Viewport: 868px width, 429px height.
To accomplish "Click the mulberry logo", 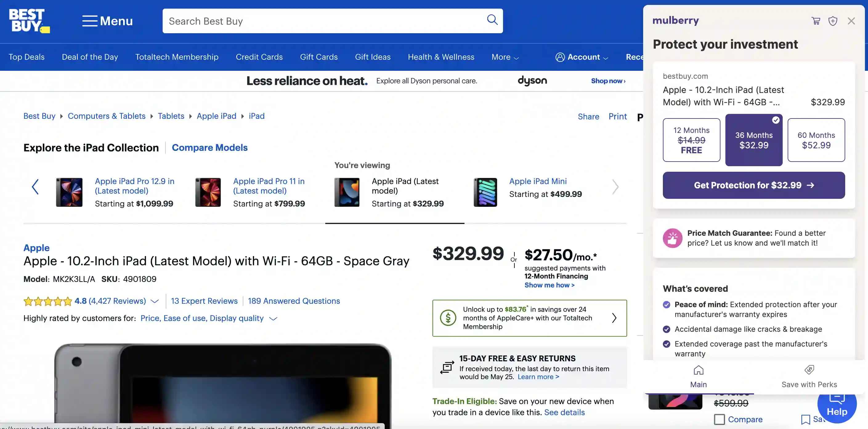I will [675, 21].
